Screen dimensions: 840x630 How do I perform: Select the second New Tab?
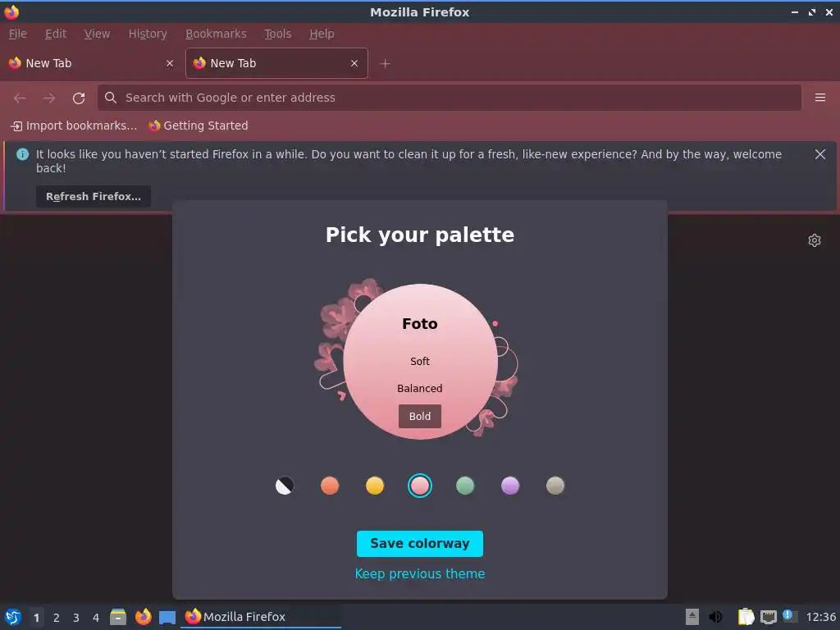[276, 63]
